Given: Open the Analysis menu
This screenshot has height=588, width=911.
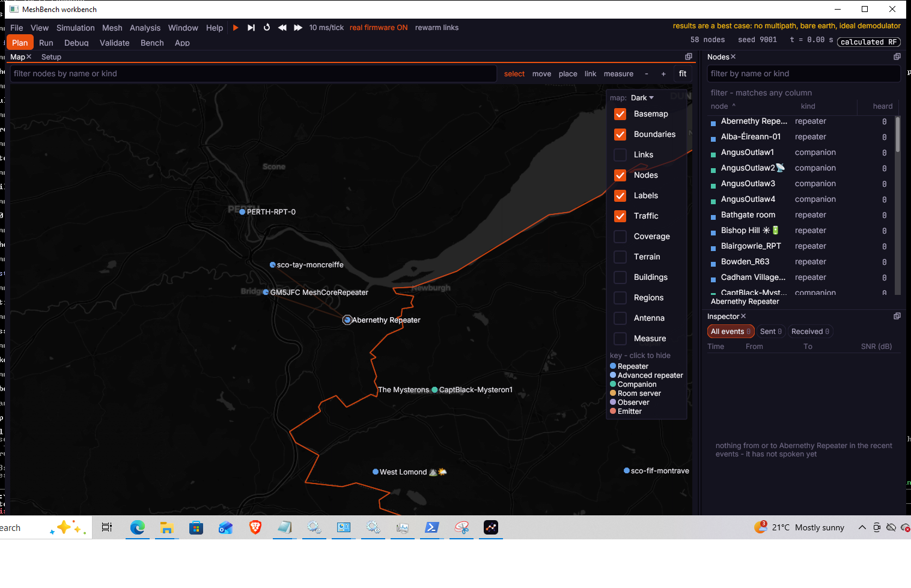Looking at the screenshot, I should click(145, 28).
